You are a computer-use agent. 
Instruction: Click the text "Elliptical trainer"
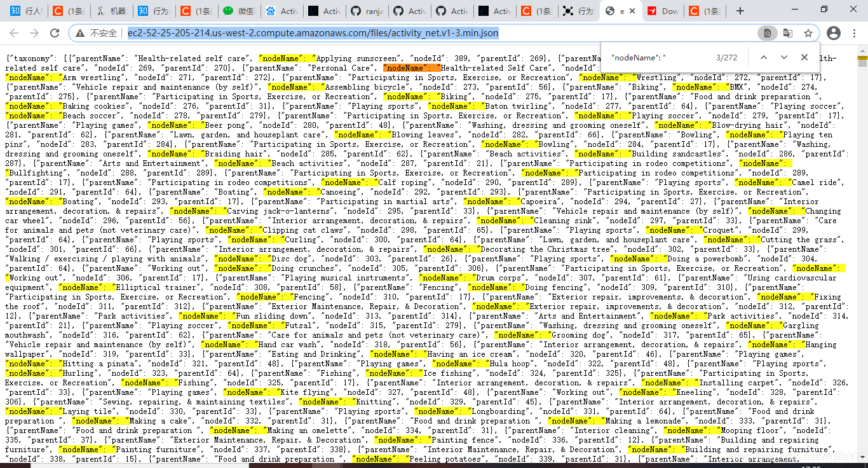(159, 287)
